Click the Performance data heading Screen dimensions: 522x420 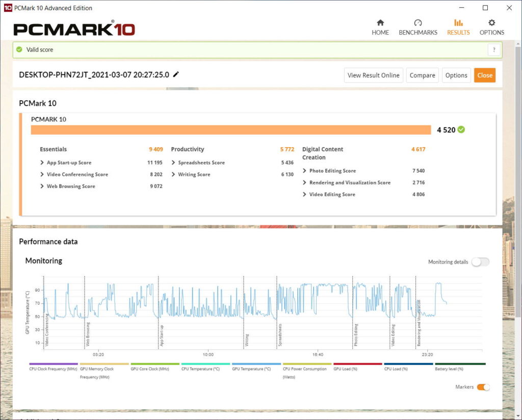click(x=48, y=242)
